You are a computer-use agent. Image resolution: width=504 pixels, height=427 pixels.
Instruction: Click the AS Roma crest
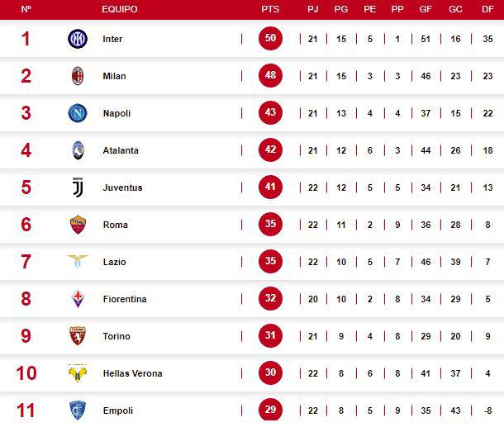click(78, 225)
